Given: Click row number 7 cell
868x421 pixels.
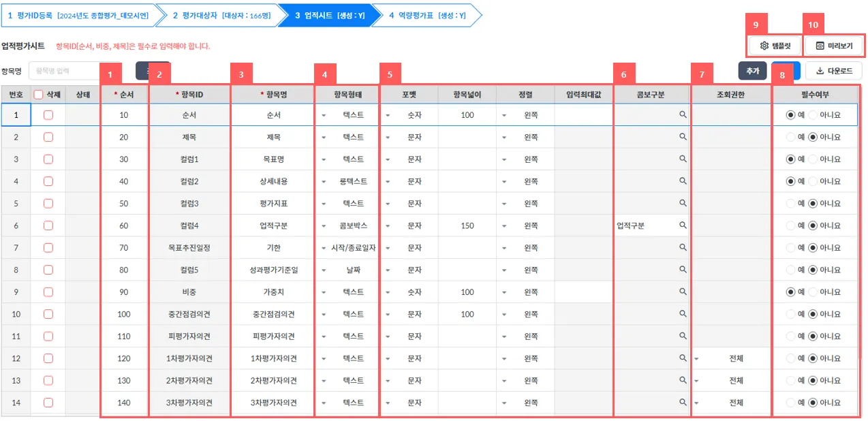Looking at the screenshot, I should tap(16, 248).
